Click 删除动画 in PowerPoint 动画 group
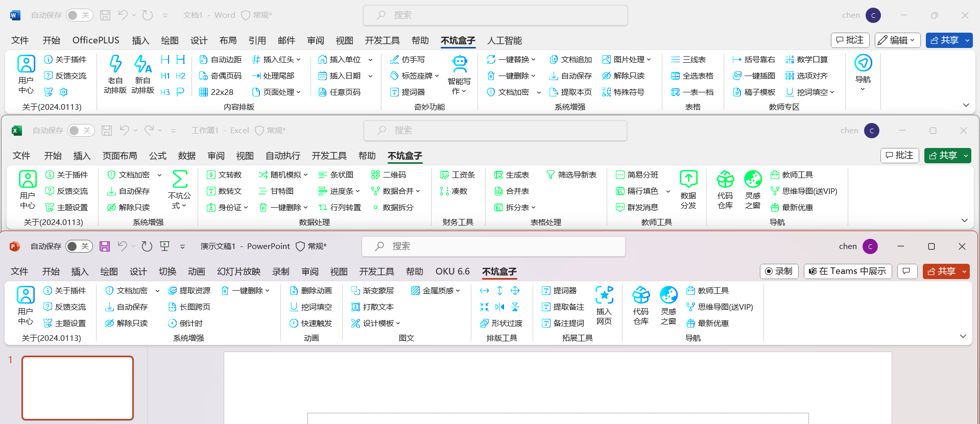980x424 pixels. (x=311, y=290)
